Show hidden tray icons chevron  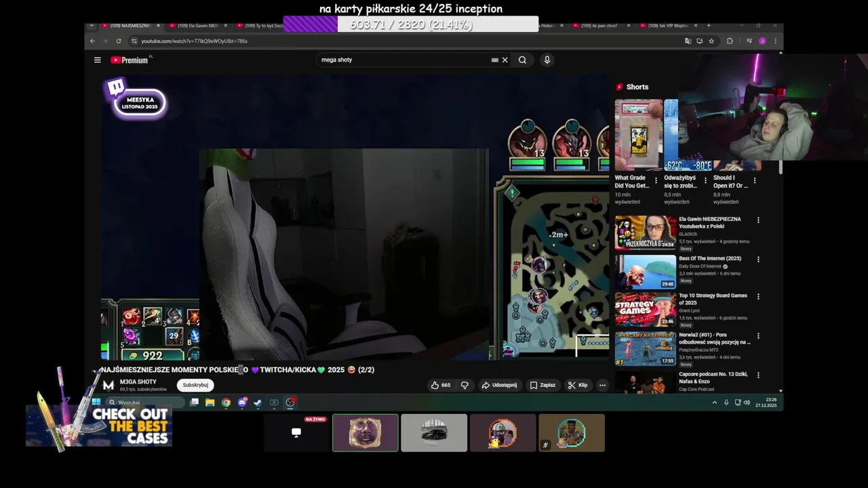714,402
